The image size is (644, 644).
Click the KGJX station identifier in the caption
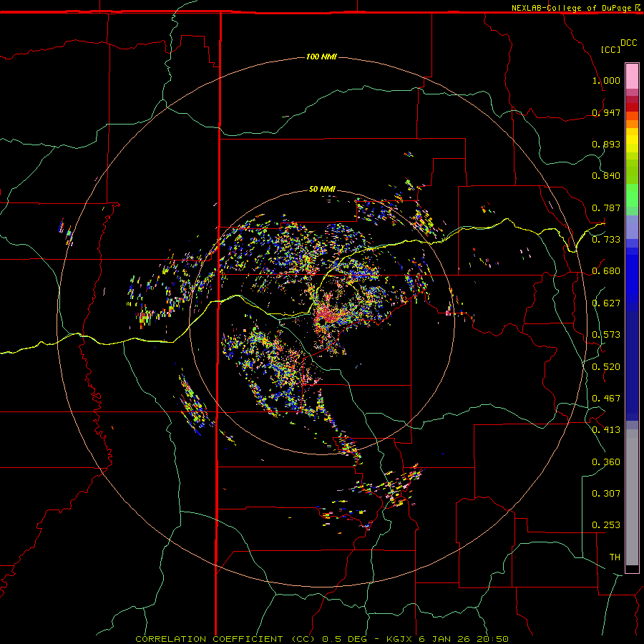tap(401, 639)
